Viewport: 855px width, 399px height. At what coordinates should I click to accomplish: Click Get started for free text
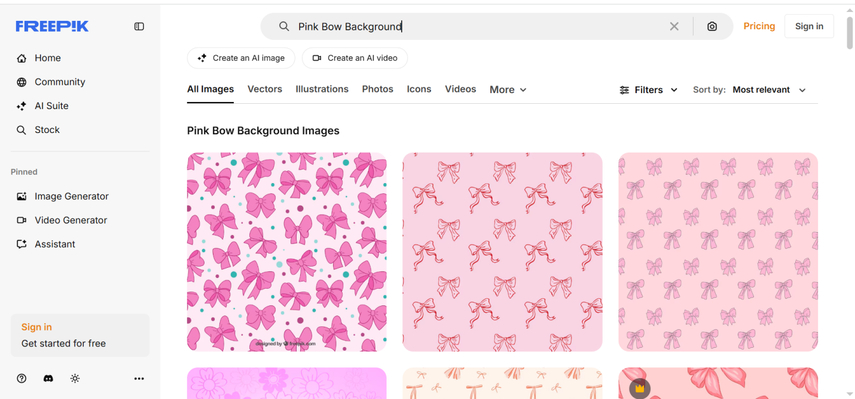point(63,344)
